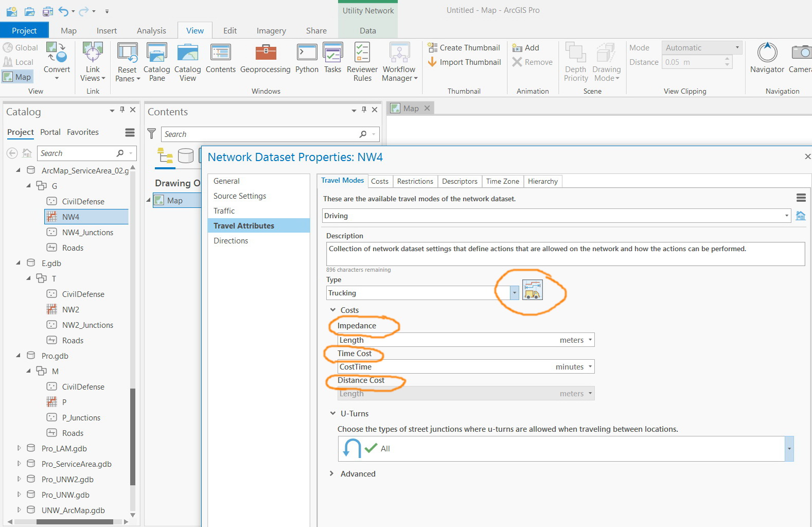
Task: Switch view to Local mode
Action: pos(18,62)
